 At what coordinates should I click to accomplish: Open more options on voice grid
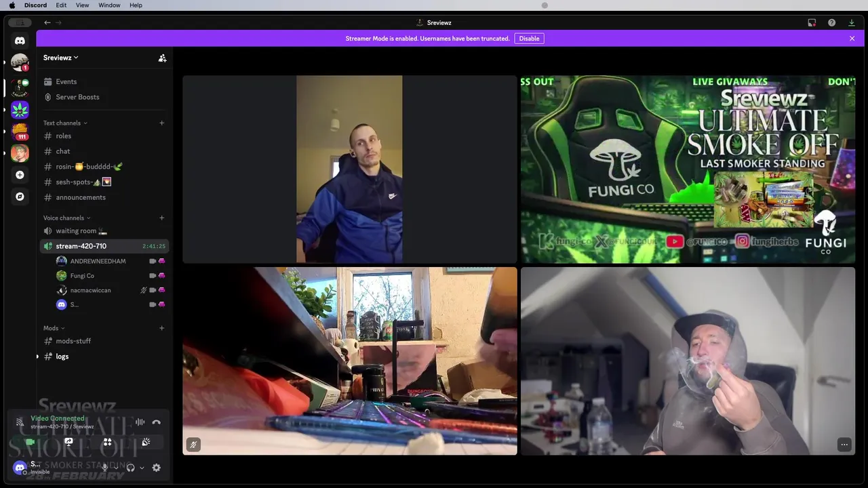(x=844, y=445)
